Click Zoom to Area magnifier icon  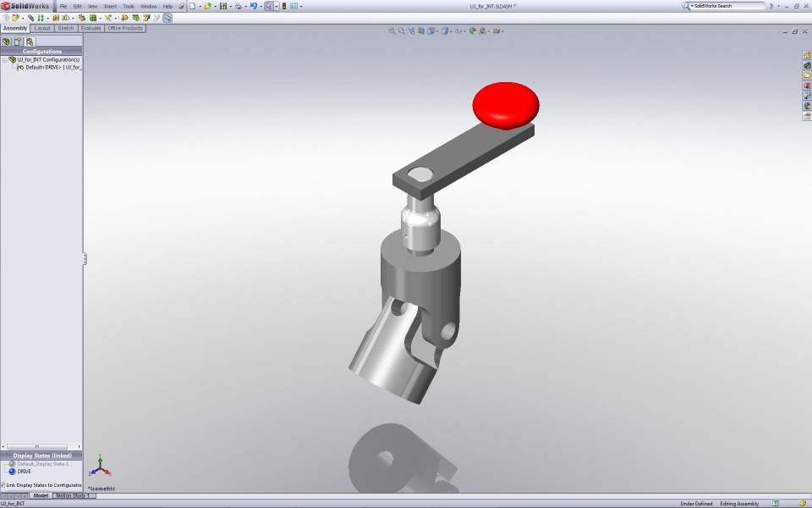(x=401, y=31)
